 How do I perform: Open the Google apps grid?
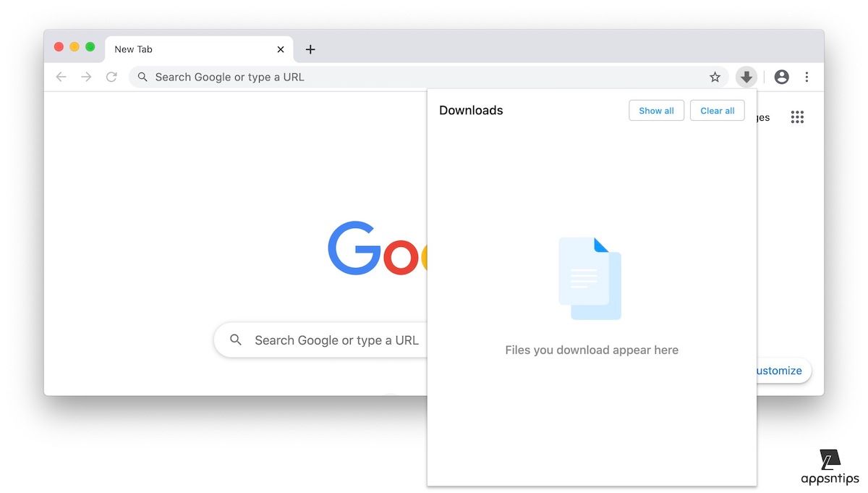click(797, 117)
